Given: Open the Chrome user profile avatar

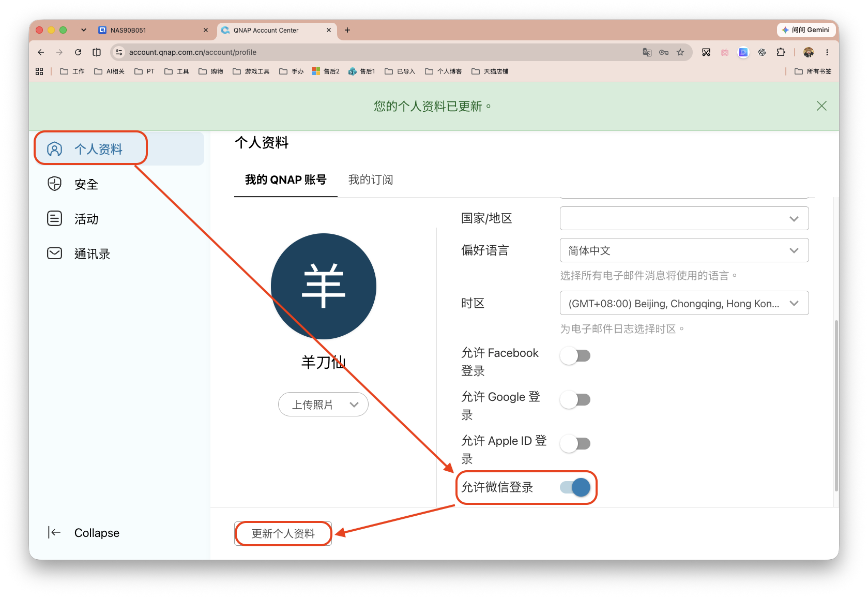Looking at the screenshot, I should point(809,52).
